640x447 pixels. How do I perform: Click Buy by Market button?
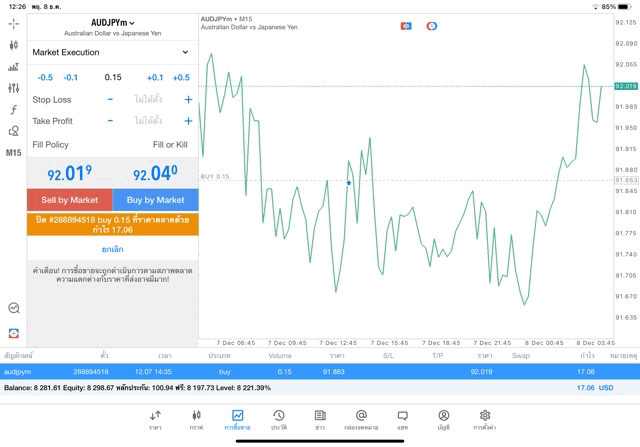click(156, 200)
